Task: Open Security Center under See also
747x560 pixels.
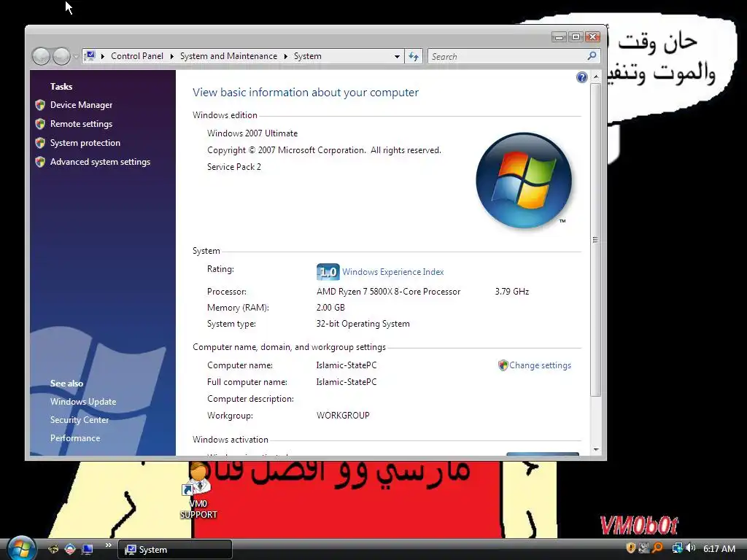Action: click(80, 419)
